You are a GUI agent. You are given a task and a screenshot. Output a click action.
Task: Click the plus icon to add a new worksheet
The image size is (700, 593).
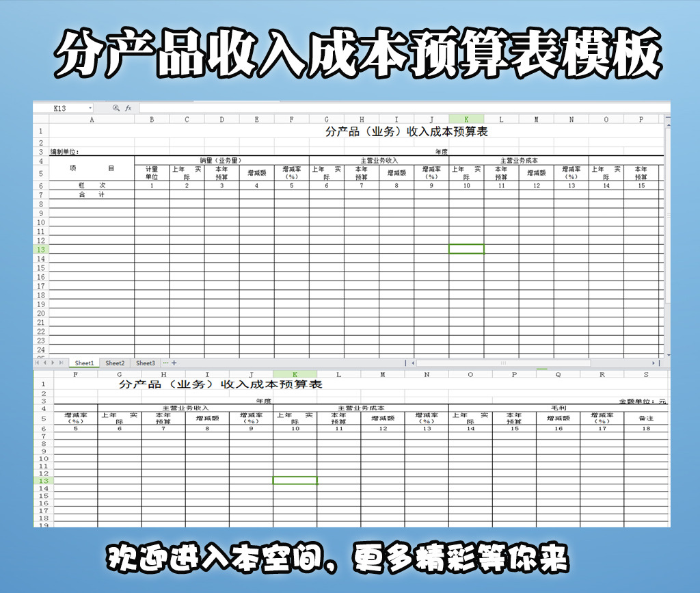click(x=174, y=363)
